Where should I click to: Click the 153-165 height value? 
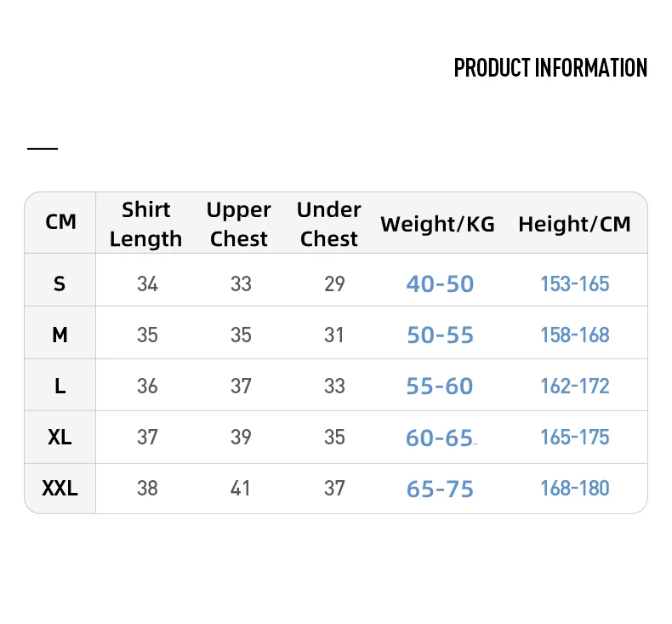coord(575,284)
